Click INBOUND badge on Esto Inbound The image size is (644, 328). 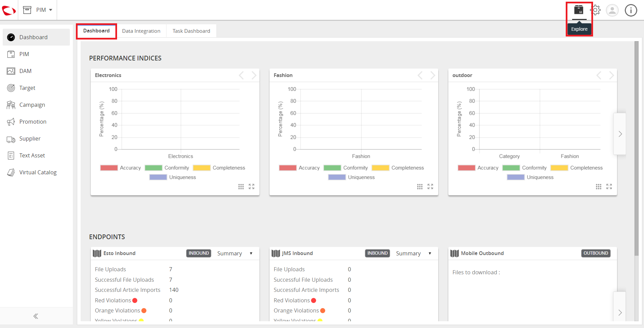pyautogui.click(x=199, y=253)
